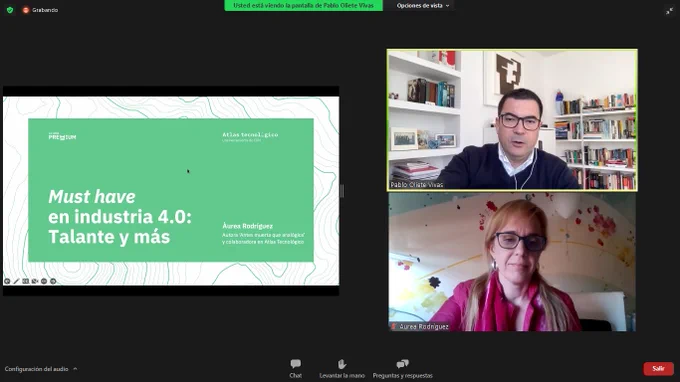
Task: Raise hand with Levantar la mano
Action: tap(342, 369)
